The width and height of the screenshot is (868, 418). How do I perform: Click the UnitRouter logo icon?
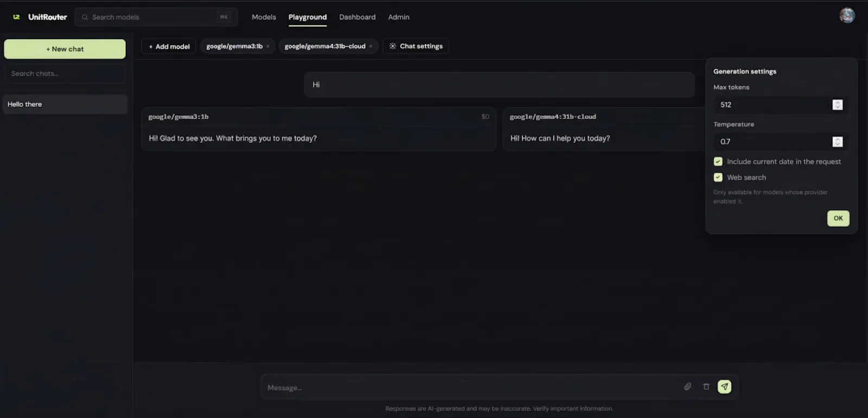pyautogui.click(x=16, y=17)
